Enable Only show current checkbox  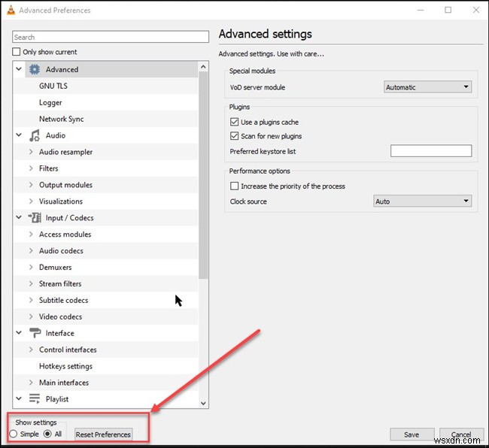[x=17, y=51]
